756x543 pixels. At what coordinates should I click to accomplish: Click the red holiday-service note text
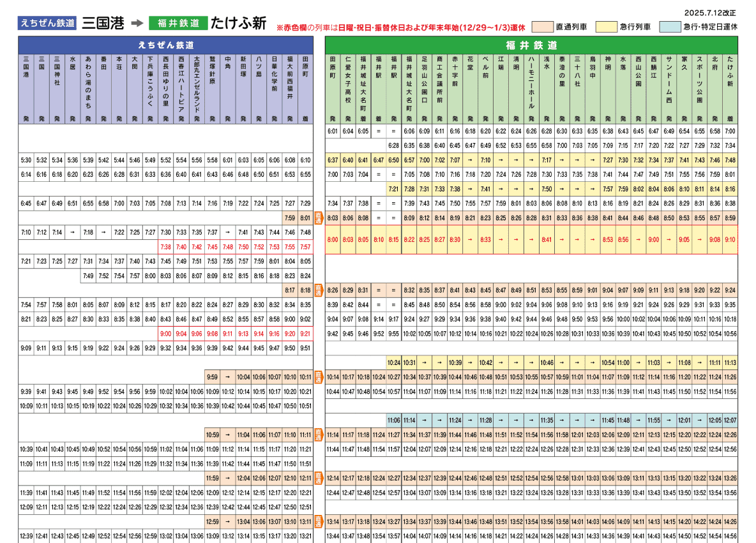[400, 27]
